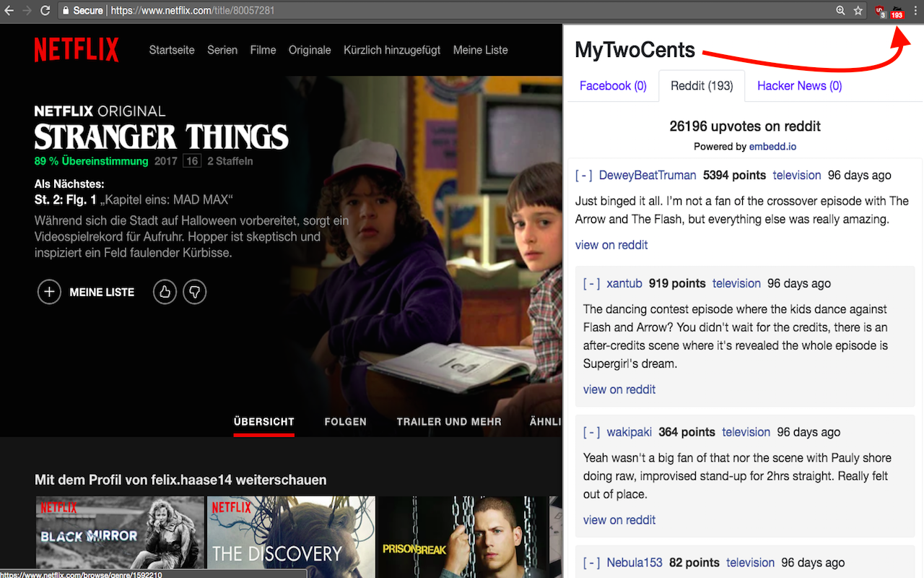The image size is (924, 578).
Task: Open the Black Mirror thumbnail
Action: [x=119, y=533]
